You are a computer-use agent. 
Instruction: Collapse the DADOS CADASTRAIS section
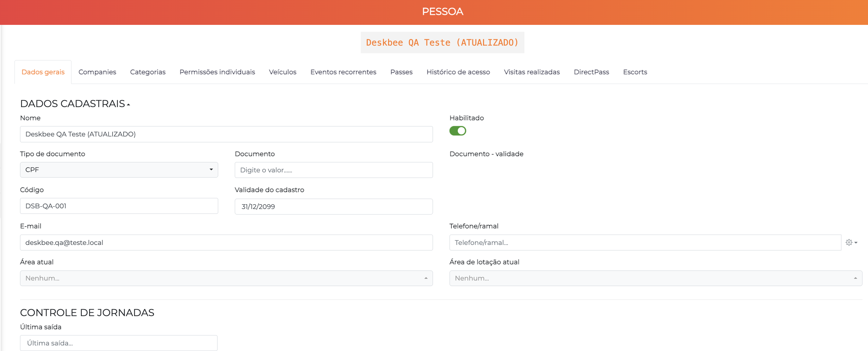75,104
